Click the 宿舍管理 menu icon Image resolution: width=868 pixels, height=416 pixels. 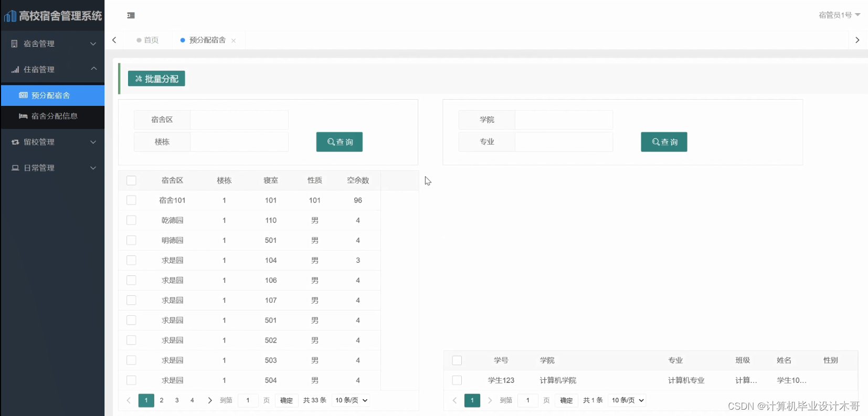15,44
